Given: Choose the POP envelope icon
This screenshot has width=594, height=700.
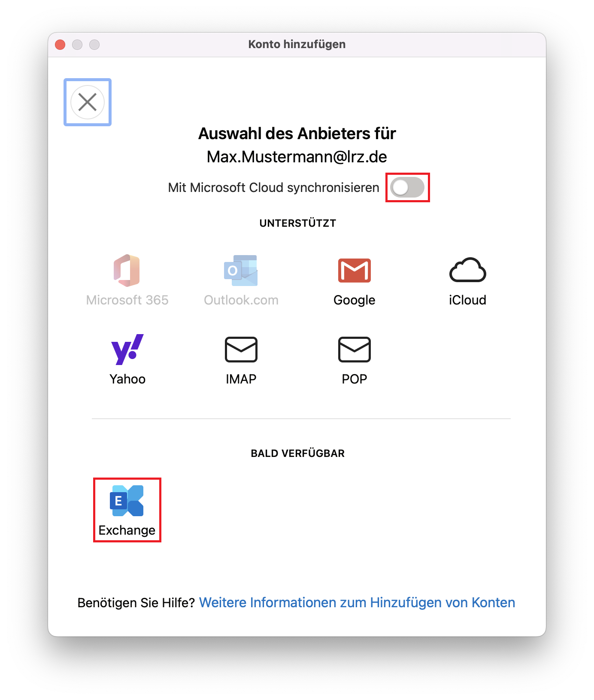Looking at the screenshot, I should coord(354,350).
